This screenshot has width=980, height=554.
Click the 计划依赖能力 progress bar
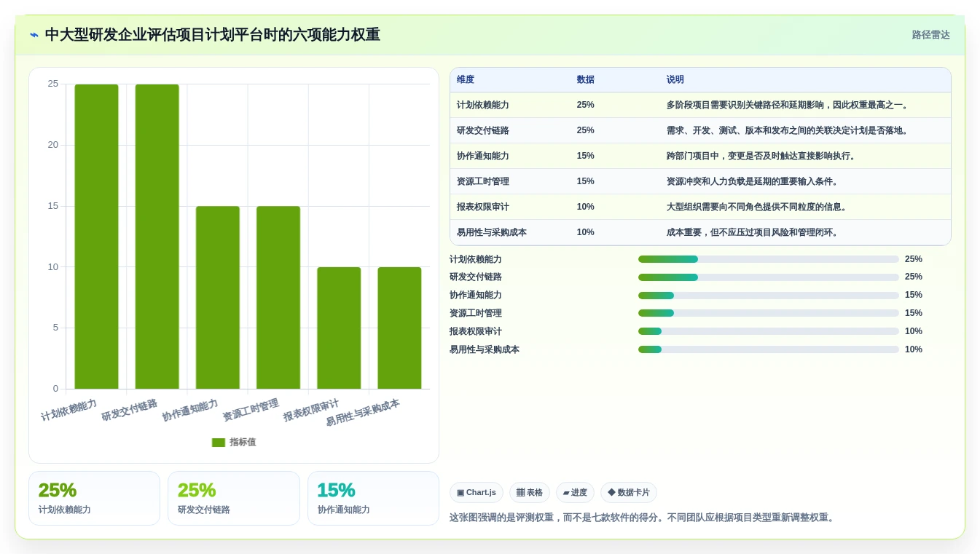(769, 259)
